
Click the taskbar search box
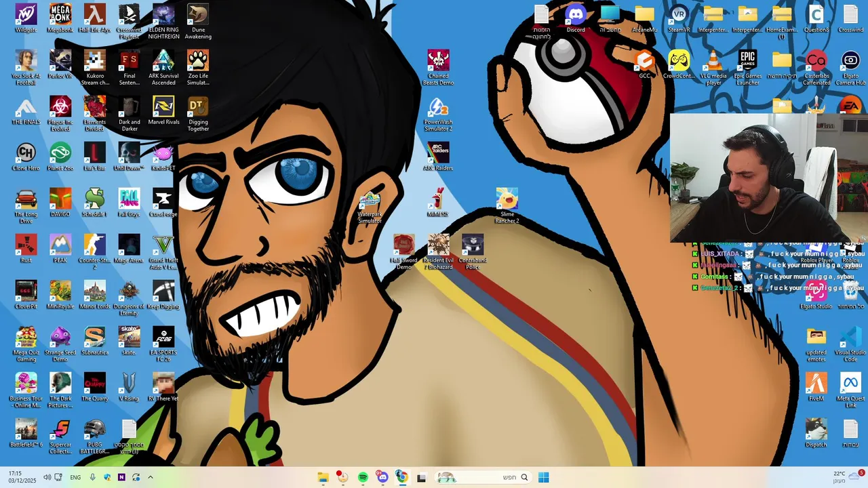click(484, 477)
